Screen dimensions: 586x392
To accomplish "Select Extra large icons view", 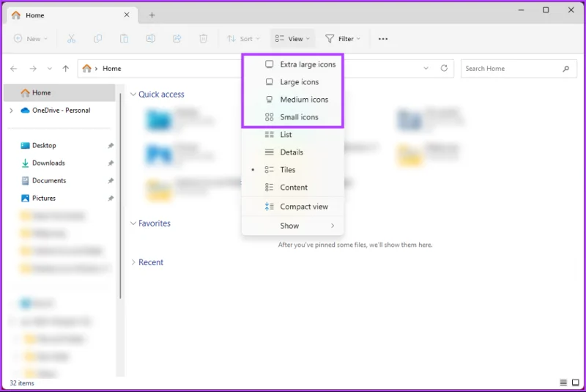I will point(292,64).
